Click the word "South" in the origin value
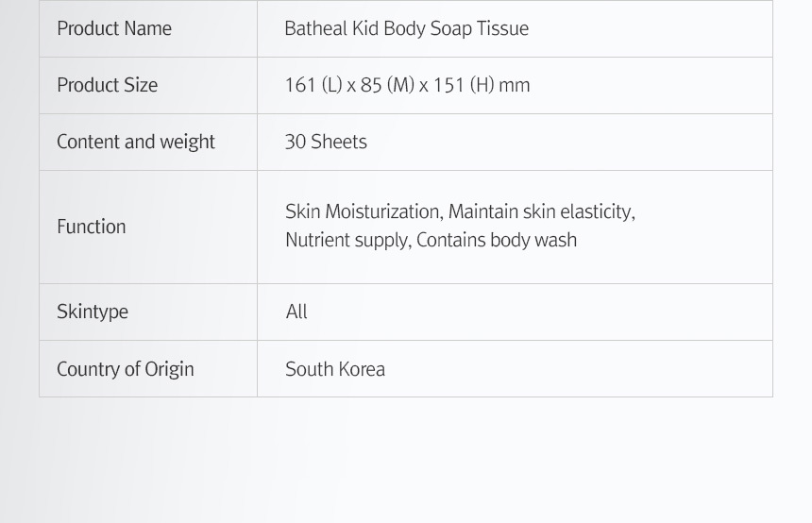The width and height of the screenshot is (812, 523). point(309,369)
